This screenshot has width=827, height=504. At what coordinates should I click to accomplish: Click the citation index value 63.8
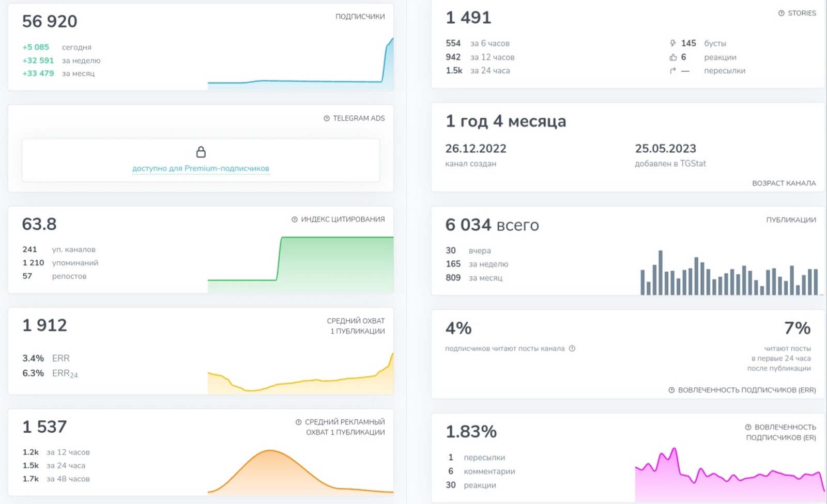[39, 224]
